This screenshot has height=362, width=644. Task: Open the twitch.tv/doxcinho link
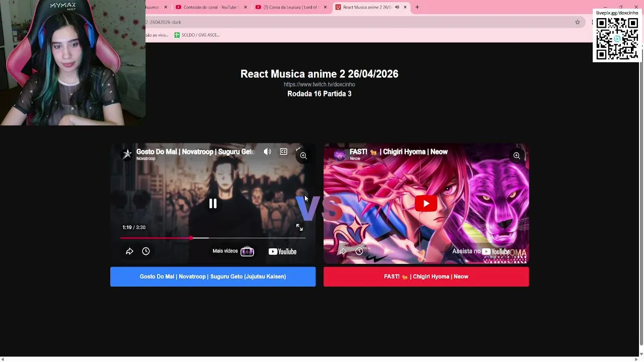tap(319, 84)
